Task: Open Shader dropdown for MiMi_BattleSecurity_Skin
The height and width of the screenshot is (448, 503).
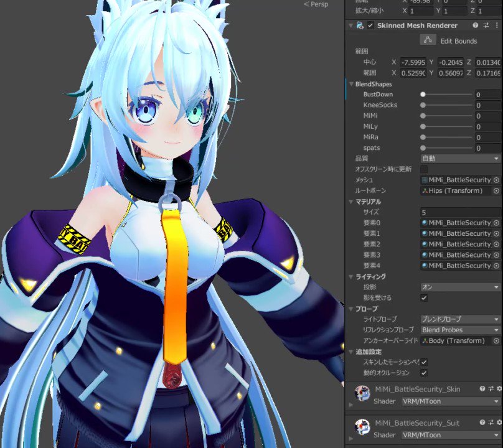Action: (x=451, y=401)
